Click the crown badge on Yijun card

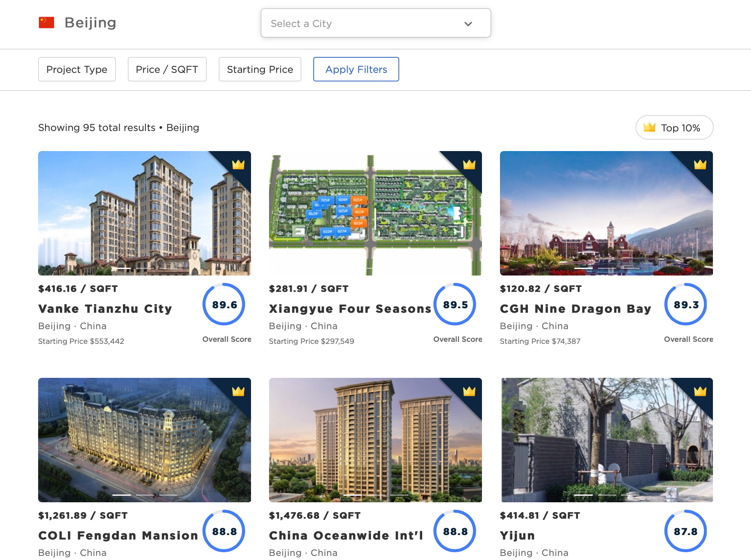coord(701,391)
